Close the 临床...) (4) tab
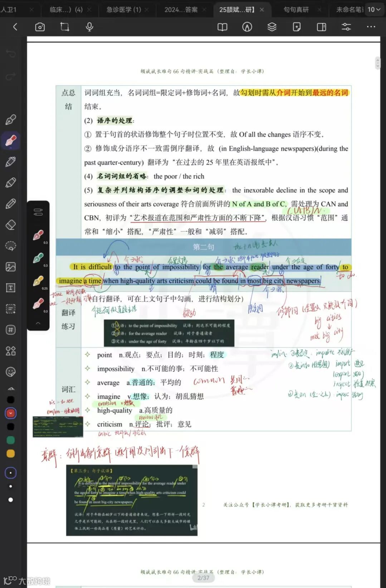This screenshot has width=386, height=588. coord(89,10)
